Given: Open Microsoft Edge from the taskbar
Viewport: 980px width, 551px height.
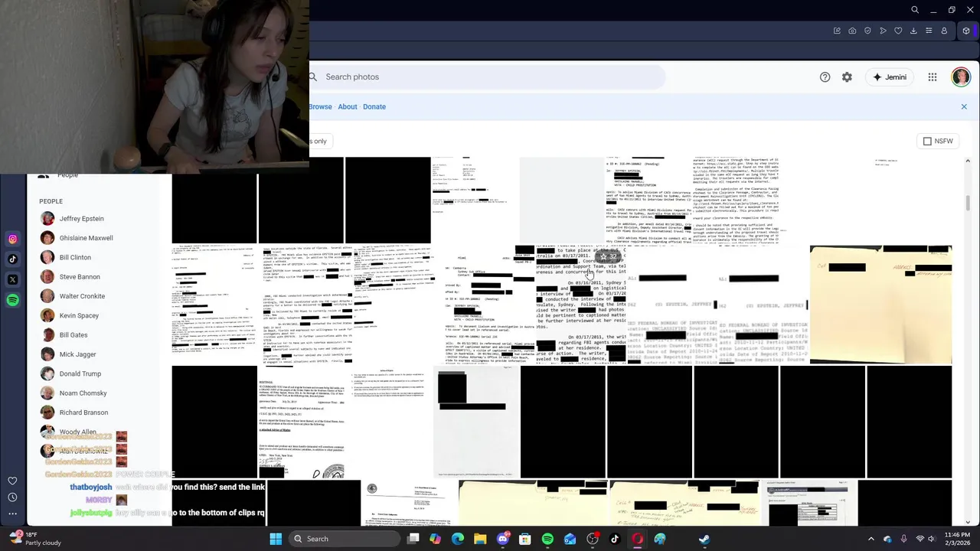Looking at the screenshot, I should 458,539.
